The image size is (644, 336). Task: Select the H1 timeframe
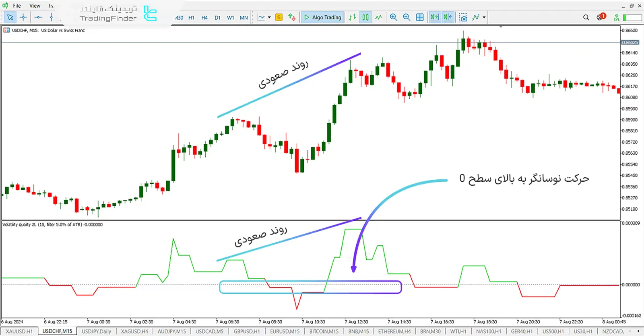point(191,18)
